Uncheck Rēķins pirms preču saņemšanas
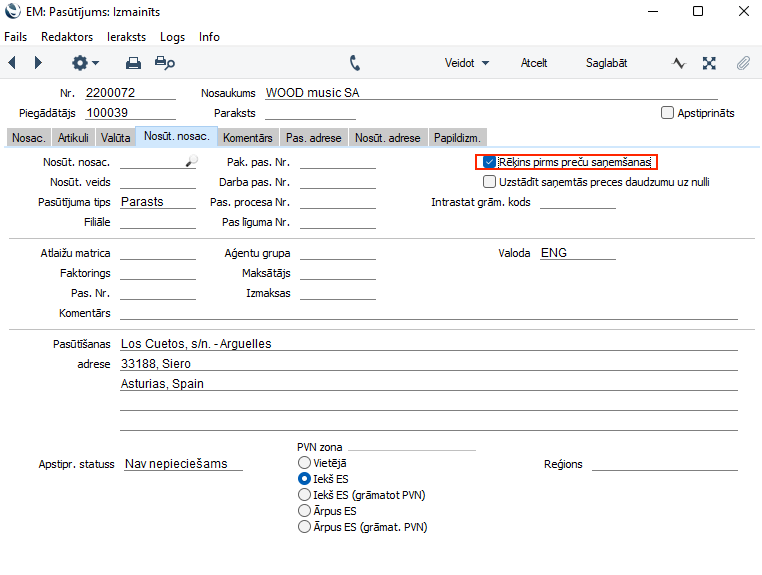 [x=489, y=162]
